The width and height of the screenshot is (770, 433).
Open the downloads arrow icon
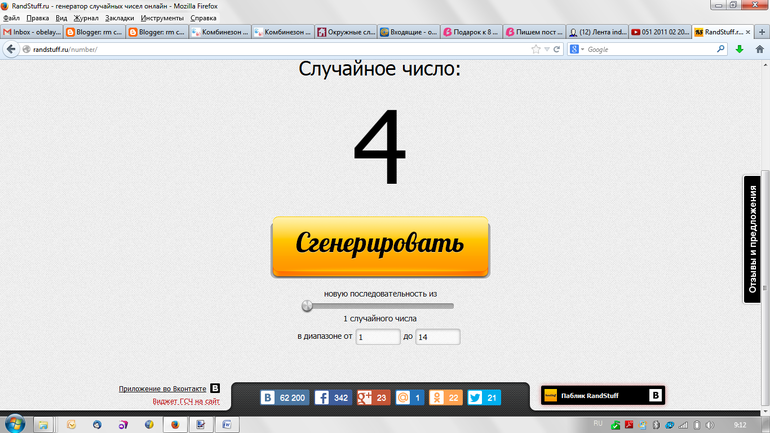(739, 49)
